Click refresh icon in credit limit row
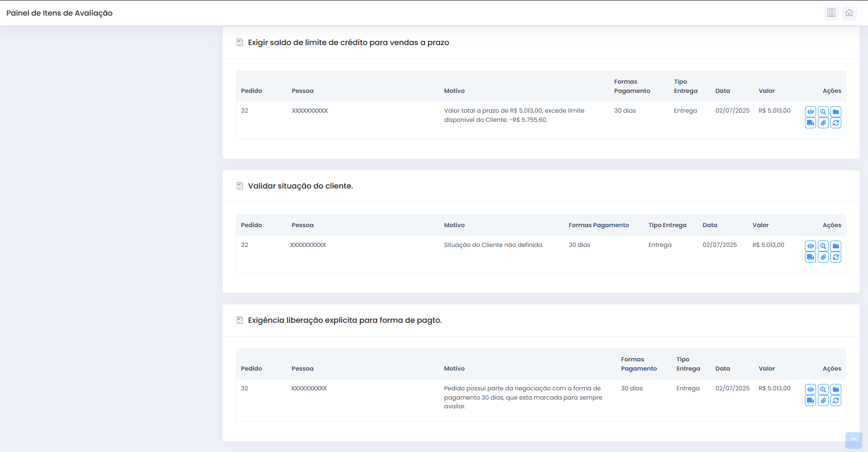Screen dimensions: 868x452 [836, 123]
